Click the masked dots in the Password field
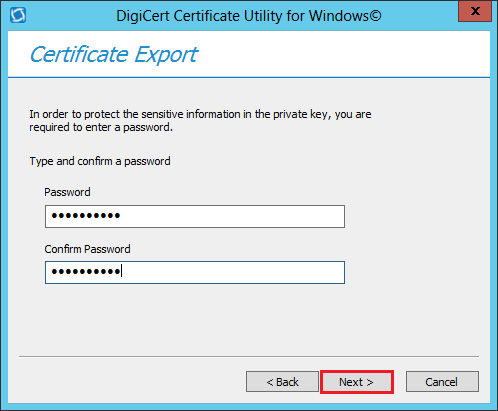 click(86, 216)
